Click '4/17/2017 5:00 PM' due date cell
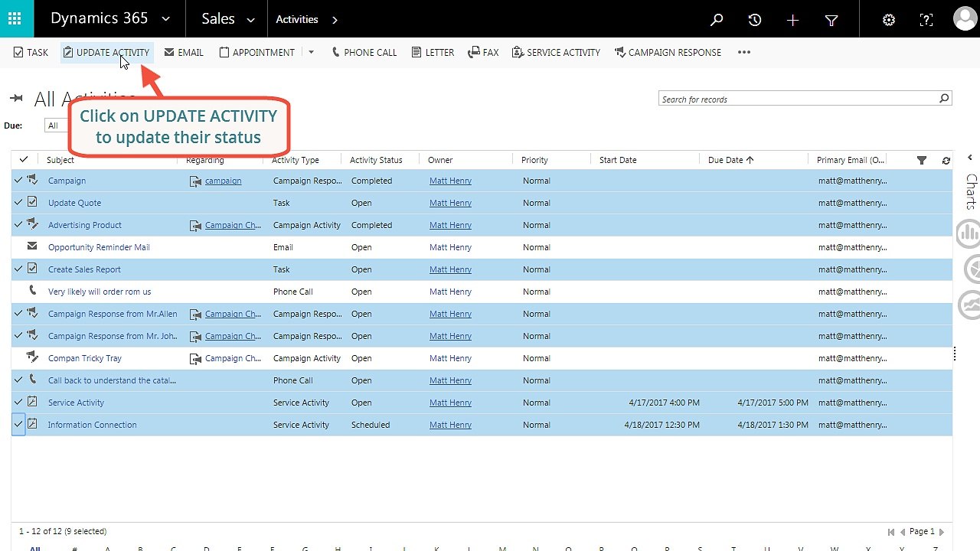980x551 pixels. (x=773, y=403)
